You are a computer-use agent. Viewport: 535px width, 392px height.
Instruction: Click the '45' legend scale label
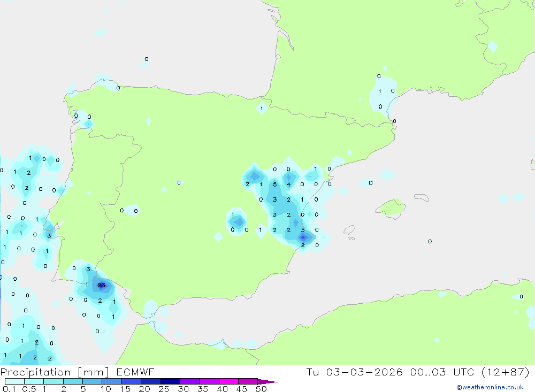click(242, 389)
